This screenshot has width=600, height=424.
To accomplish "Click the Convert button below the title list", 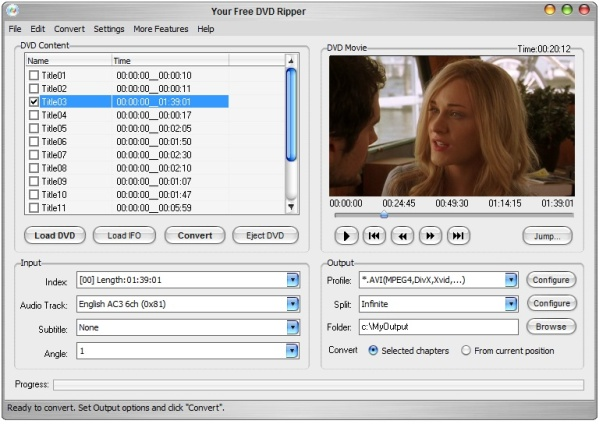I will (195, 235).
